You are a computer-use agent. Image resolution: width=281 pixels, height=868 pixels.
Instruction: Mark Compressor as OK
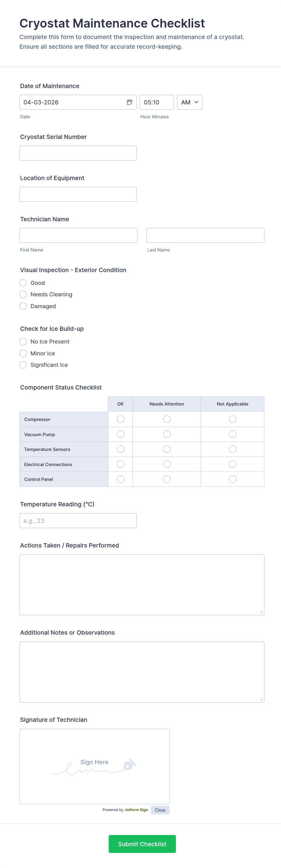(121, 419)
